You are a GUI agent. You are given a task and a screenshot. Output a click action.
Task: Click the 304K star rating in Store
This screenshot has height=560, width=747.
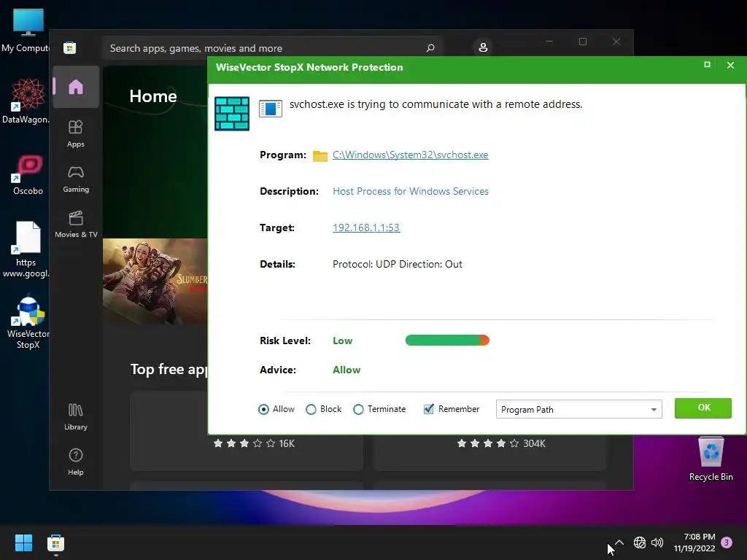pyautogui.click(x=501, y=444)
